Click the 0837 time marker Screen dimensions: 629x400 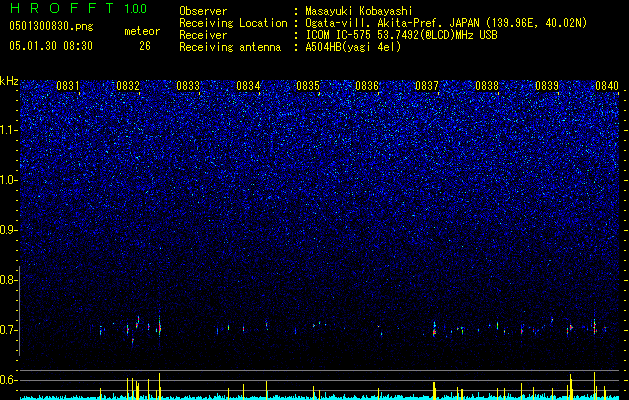(x=427, y=85)
